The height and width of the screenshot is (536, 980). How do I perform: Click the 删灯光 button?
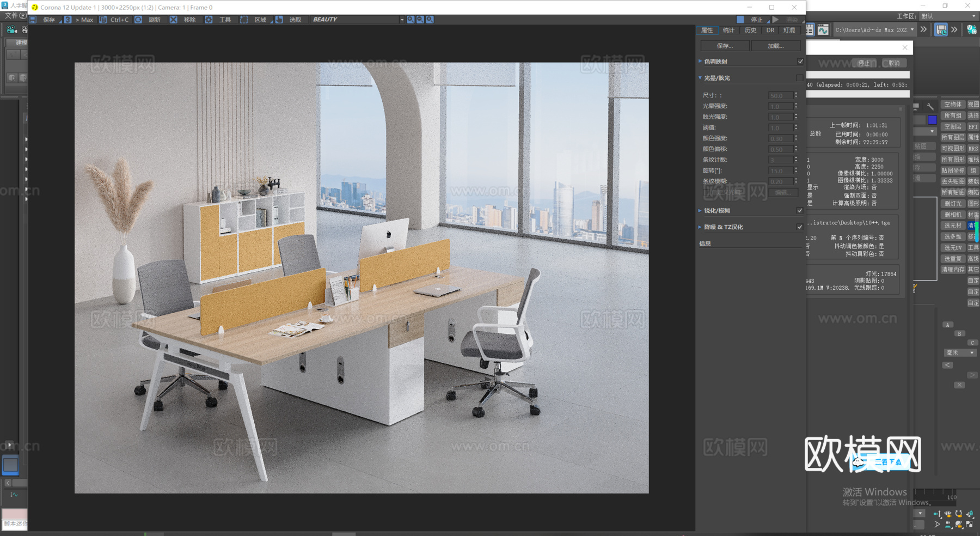coord(953,204)
